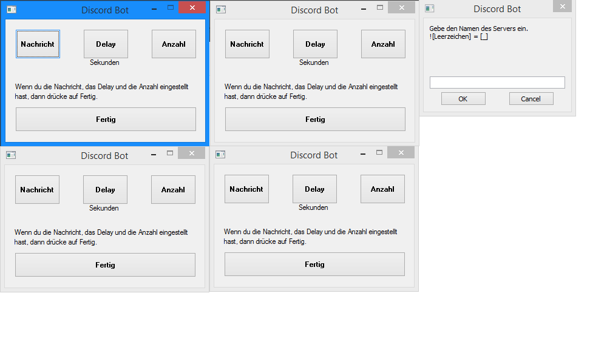Image resolution: width=607 pixels, height=364 pixels.
Task: Click Fertig in the lower-right Discord Bot form
Action: pyautogui.click(x=314, y=264)
